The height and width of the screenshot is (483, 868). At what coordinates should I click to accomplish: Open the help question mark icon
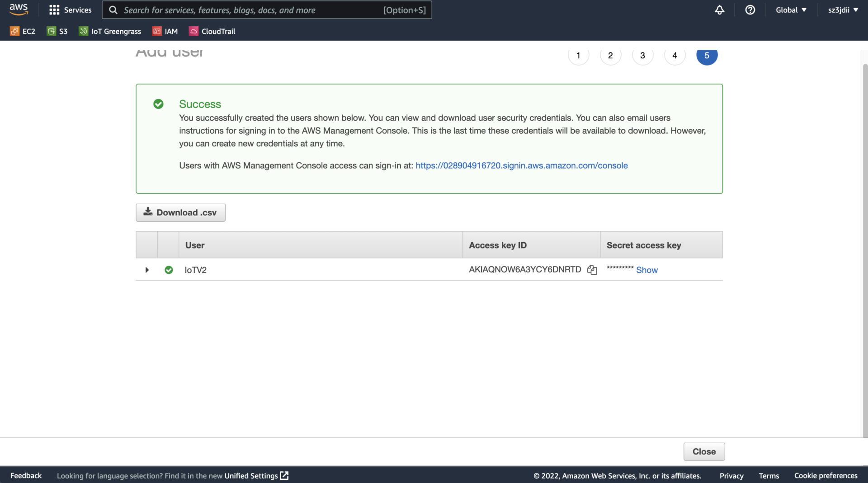pos(750,10)
